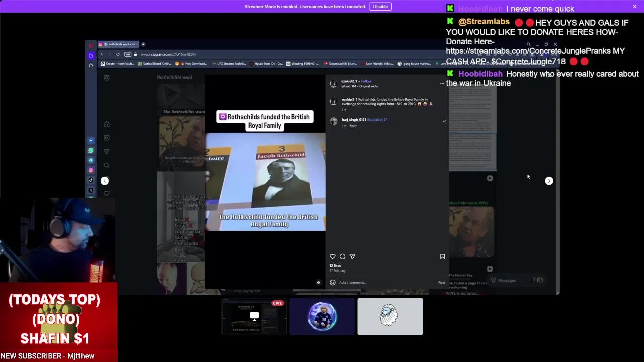Go to previous post with left arrow
644x362 pixels.
tap(105, 180)
